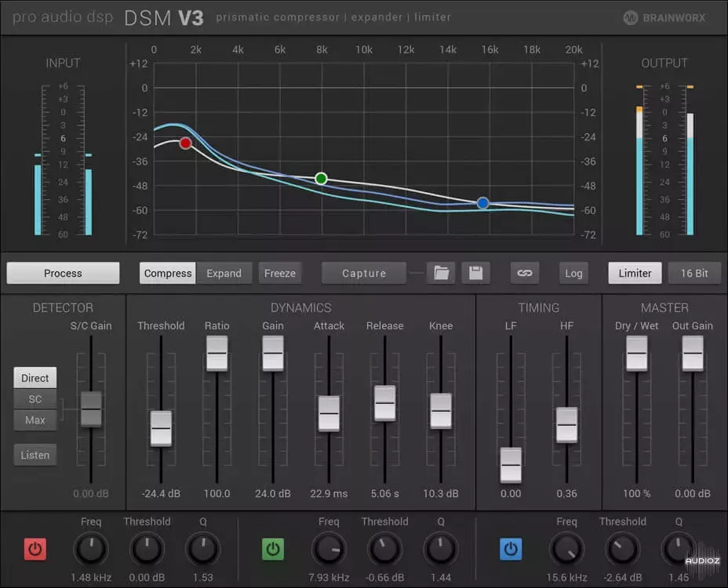
Task: Enable Compress mode
Action: pyautogui.click(x=168, y=273)
